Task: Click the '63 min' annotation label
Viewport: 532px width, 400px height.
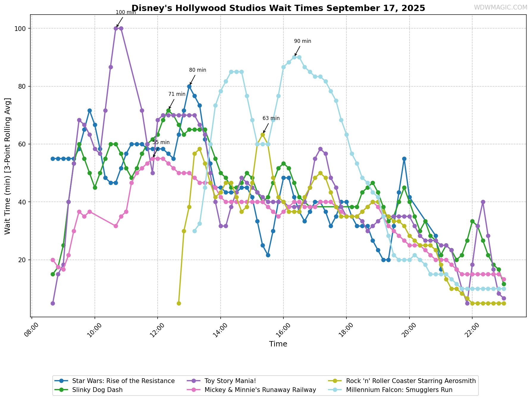Action: tap(271, 118)
